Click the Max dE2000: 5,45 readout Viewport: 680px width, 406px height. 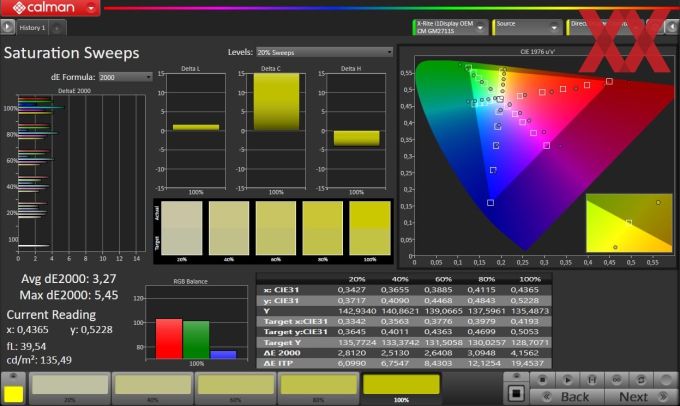tap(69, 295)
